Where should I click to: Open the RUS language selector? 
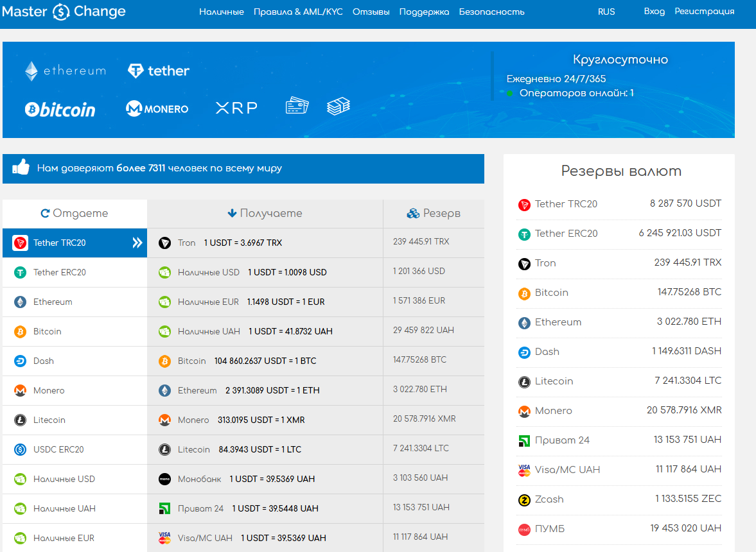606,12
